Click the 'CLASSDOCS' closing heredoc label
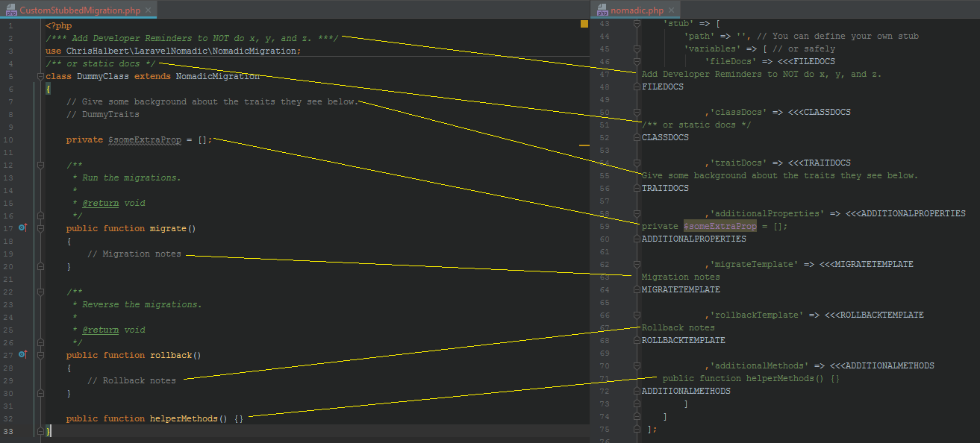The height and width of the screenshot is (443, 980). coord(665,137)
